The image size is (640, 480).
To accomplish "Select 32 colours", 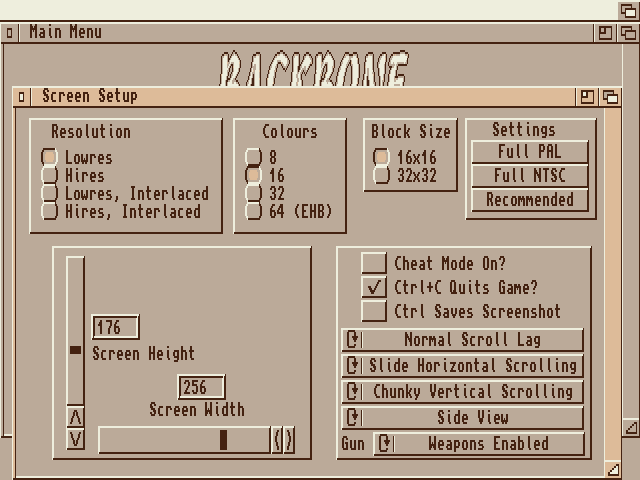I will click(253, 193).
